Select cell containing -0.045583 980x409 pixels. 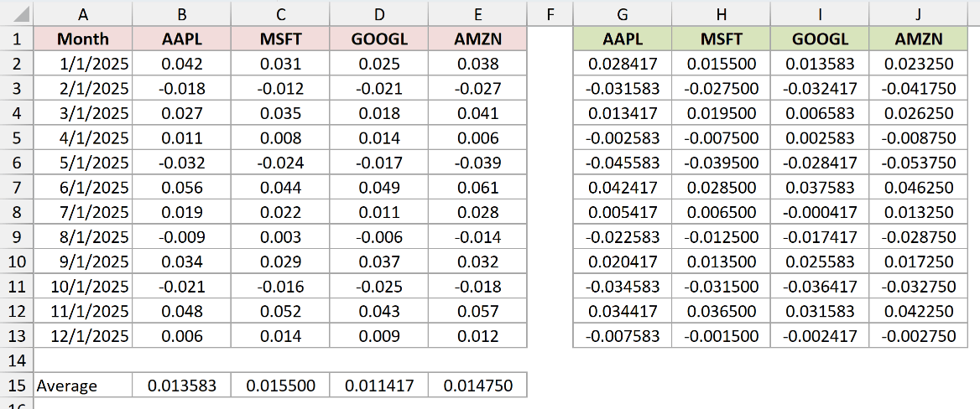click(x=623, y=163)
